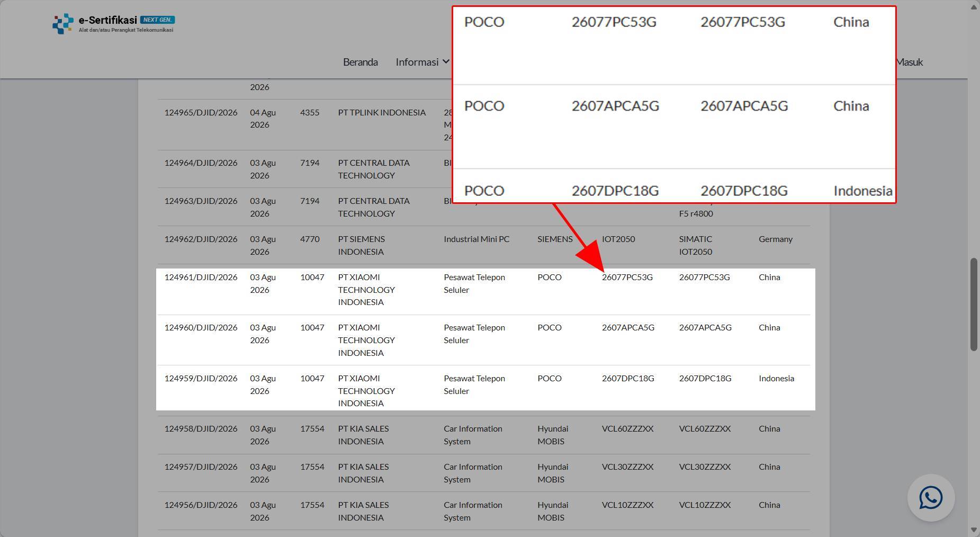
Task: Click 7194 in the 124964 row
Action: (310, 163)
